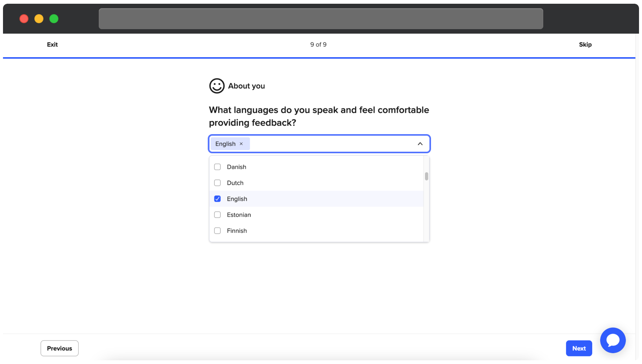Check the Estonian checkbox
Screen dimensions: 642x364
point(217,215)
